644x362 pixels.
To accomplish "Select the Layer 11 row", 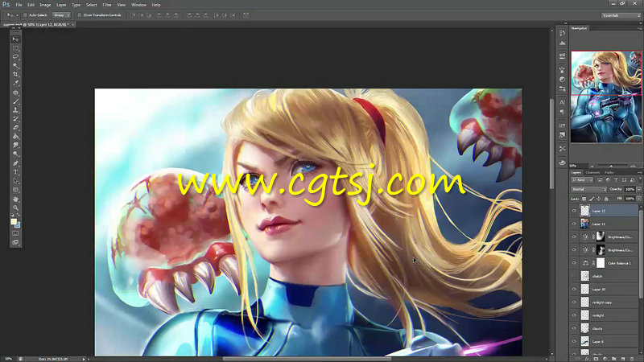I will (x=605, y=224).
